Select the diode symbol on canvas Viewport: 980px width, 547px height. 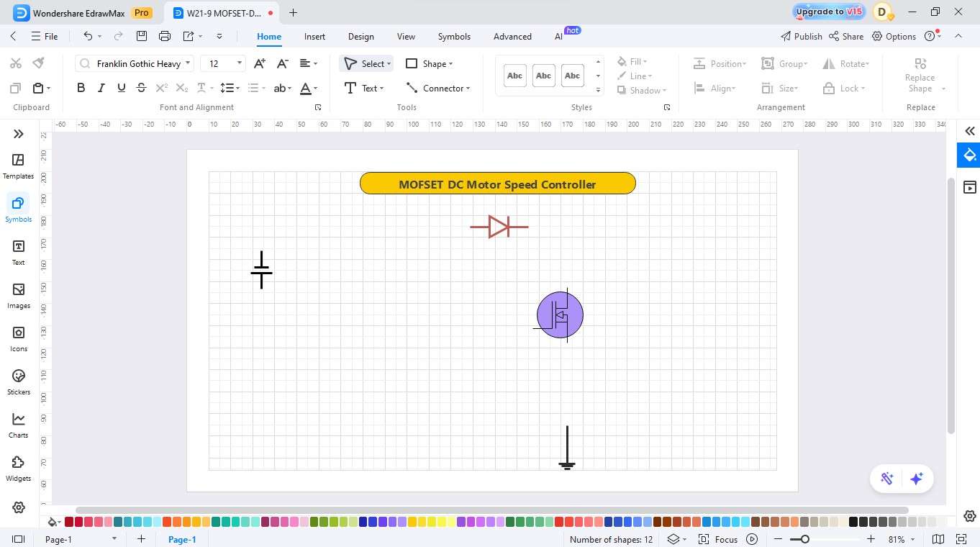click(499, 227)
